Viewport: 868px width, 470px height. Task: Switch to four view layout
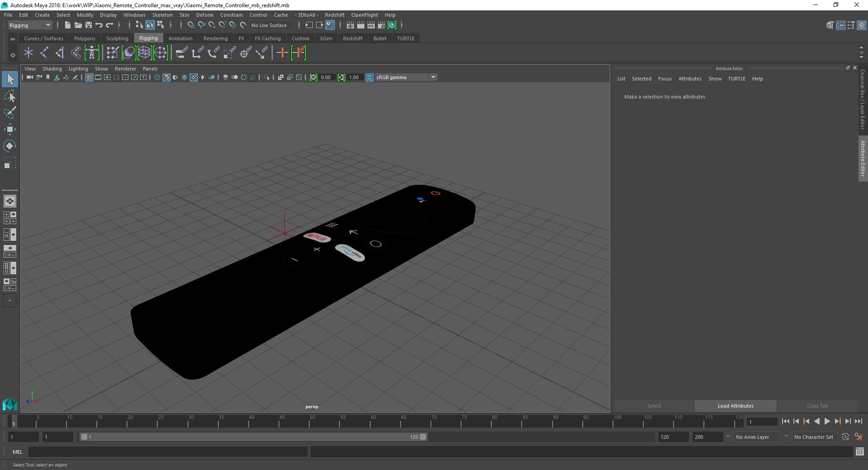coord(9,218)
